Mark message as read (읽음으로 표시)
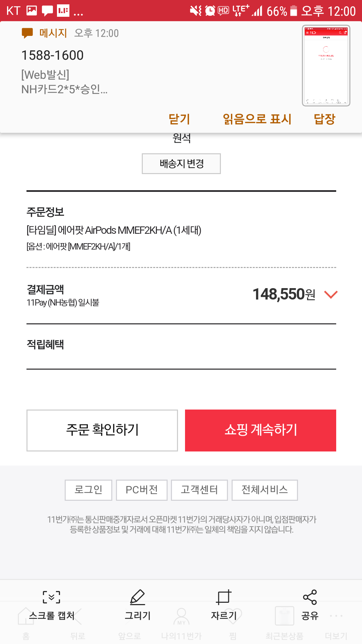The image size is (362, 644). click(257, 119)
